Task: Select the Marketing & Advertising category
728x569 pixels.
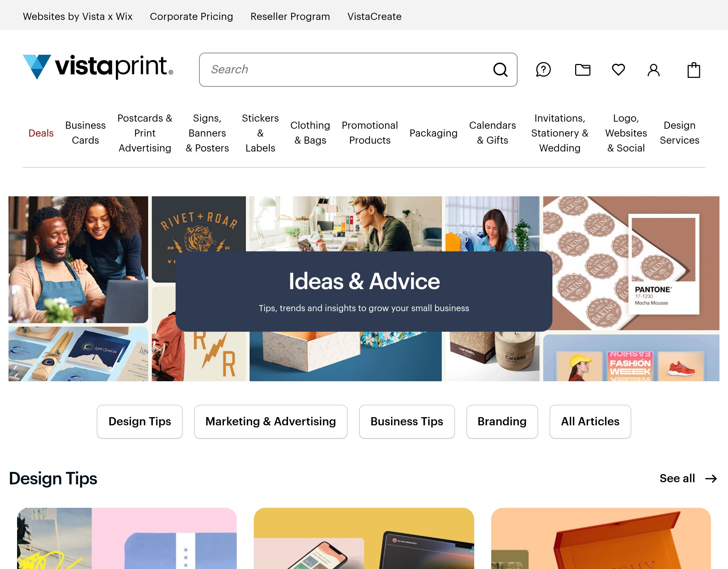Action: 270,421
